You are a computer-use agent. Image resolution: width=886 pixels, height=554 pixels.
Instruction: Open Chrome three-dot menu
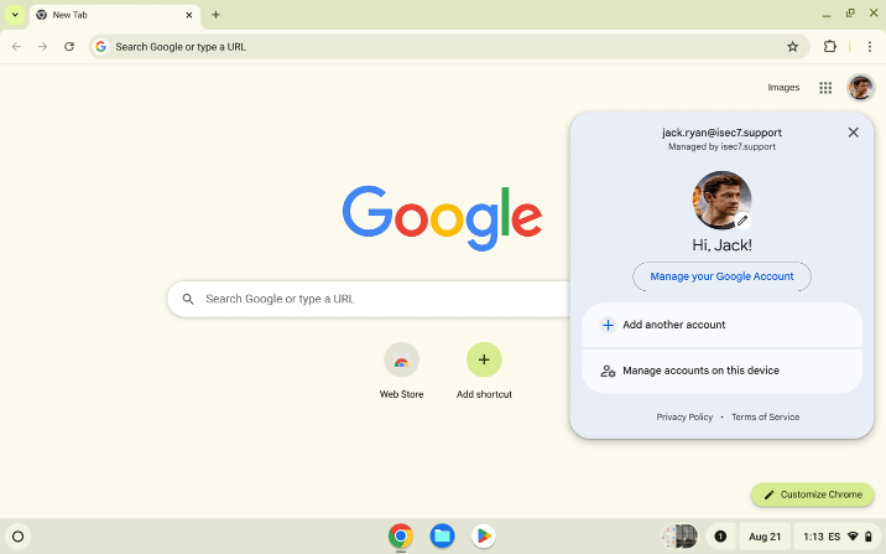click(869, 47)
